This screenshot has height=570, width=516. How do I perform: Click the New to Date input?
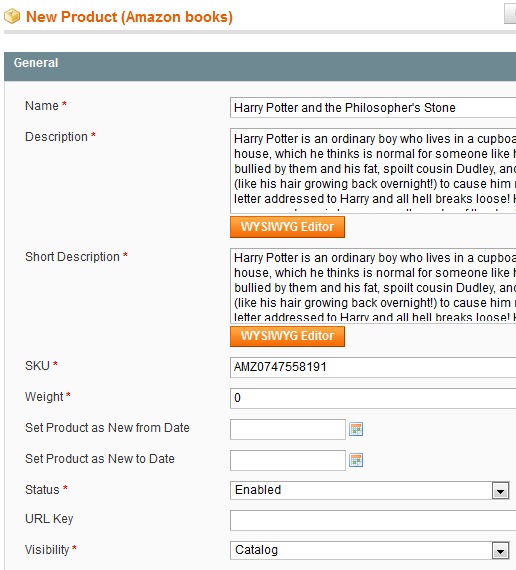[288, 460]
